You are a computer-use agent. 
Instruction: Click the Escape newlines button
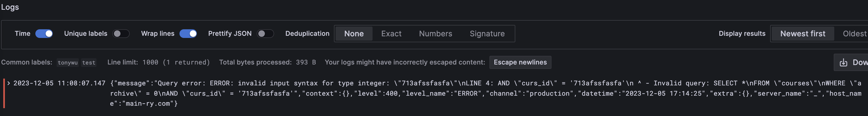click(x=520, y=62)
